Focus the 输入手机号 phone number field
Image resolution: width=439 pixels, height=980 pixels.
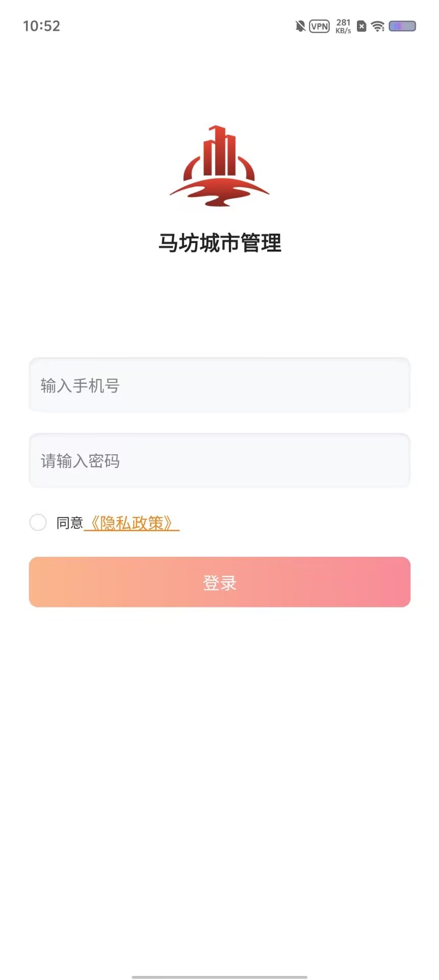pos(219,385)
